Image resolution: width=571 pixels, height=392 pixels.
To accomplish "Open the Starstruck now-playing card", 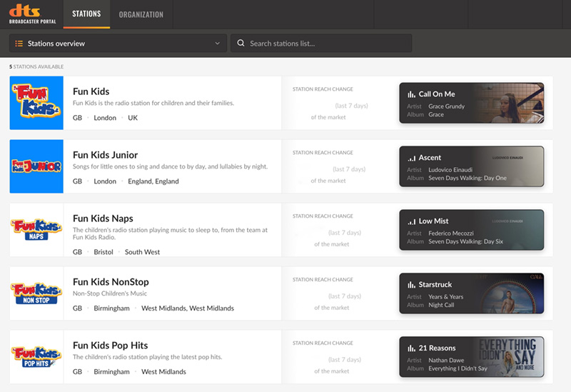I will 471,293.
